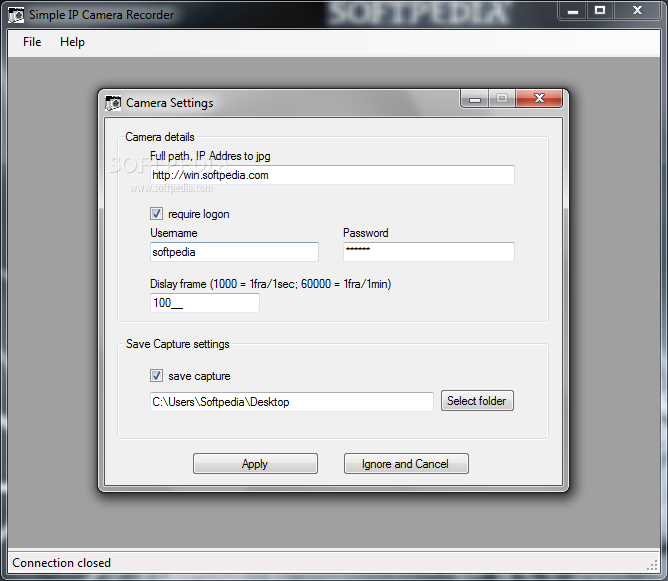The width and height of the screenshot is (668, 581).
Task: Open the File menu
Action: pyautogui.click(x=32, y=42)
